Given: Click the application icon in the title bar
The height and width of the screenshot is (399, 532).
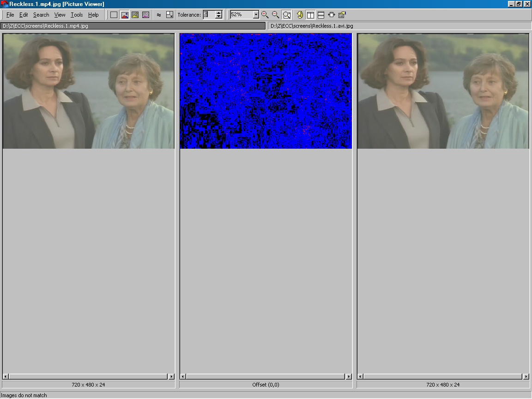Looking at the screenshot, I should (x=5, y=4).
